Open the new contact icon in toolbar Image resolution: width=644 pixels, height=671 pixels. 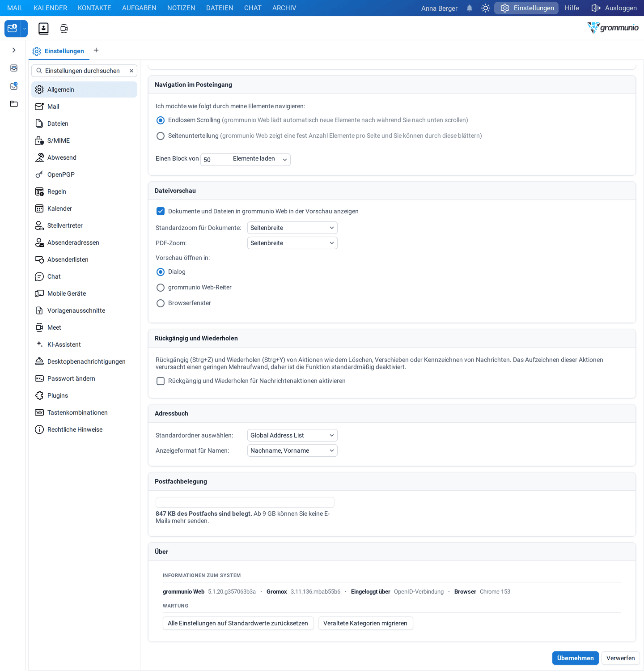click(43, 29)
